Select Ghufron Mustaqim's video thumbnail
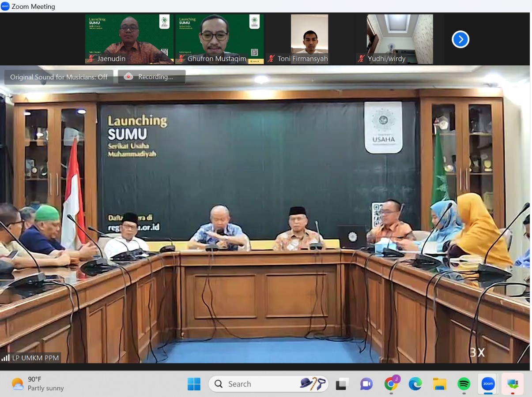532x397 pixels. [x=219, y=39]
